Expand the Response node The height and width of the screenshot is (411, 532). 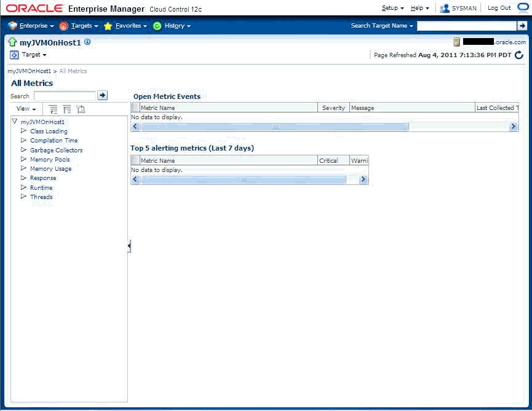(x=23, y=178)
